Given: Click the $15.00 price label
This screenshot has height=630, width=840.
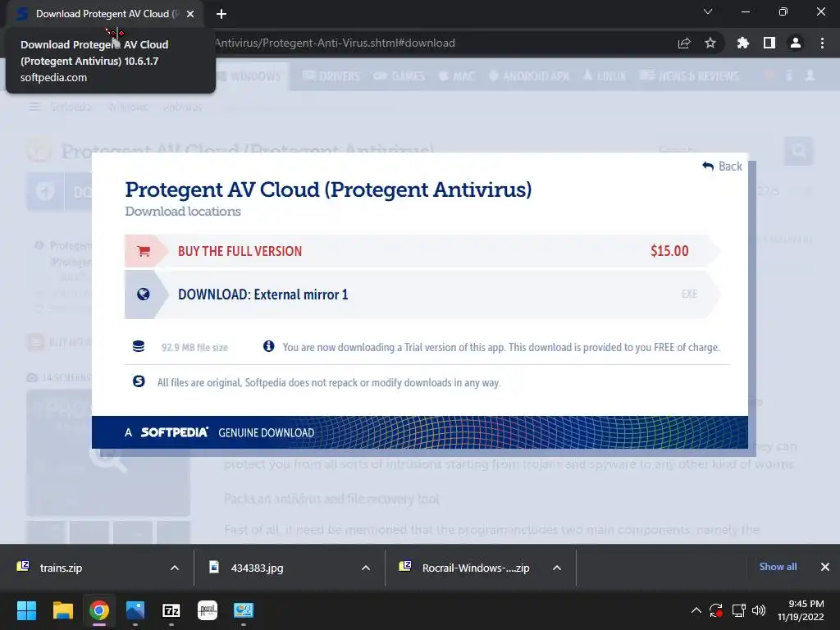Looking at the screenshot, I should coord(669,251).
